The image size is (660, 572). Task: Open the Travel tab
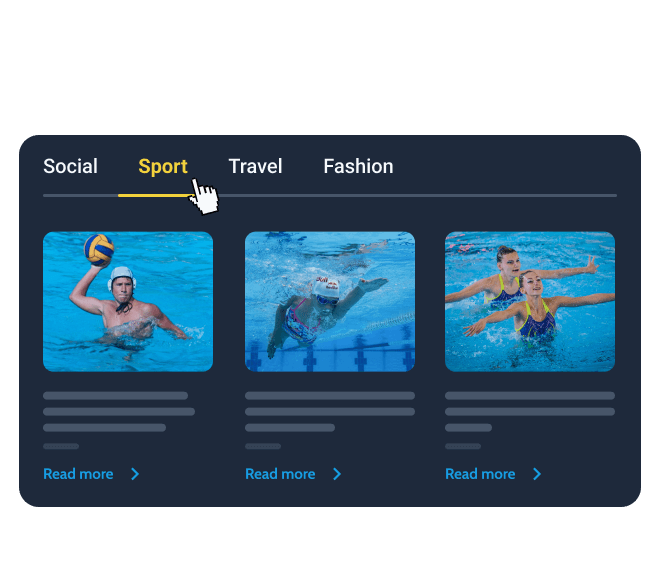point(255,166)
